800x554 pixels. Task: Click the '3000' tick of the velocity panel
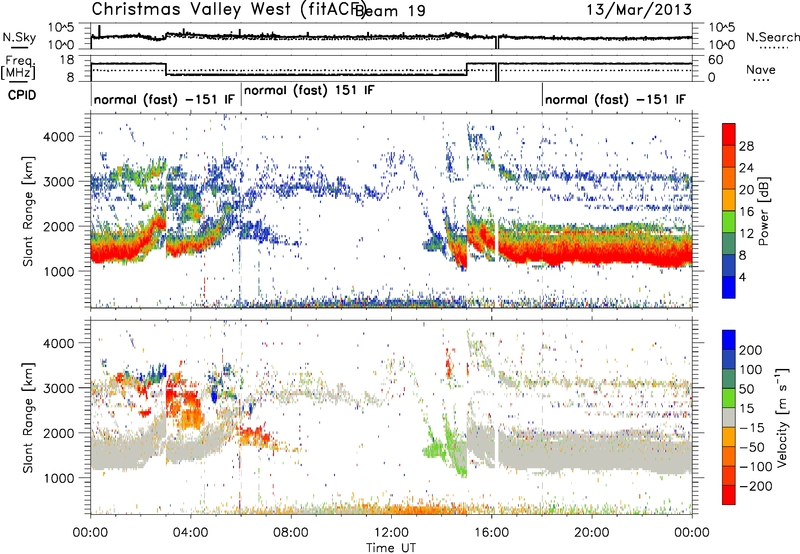tap(58, 388)
